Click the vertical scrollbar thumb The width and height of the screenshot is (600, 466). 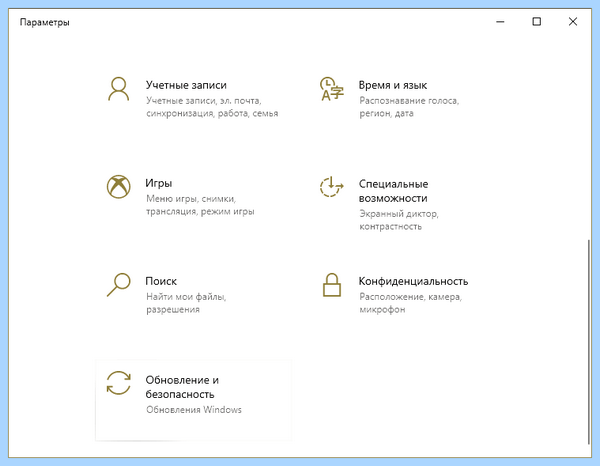[589, 342]
